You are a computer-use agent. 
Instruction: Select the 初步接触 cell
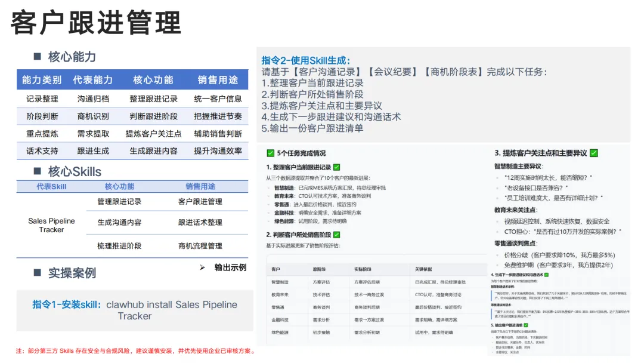click(x=321, y=332)
